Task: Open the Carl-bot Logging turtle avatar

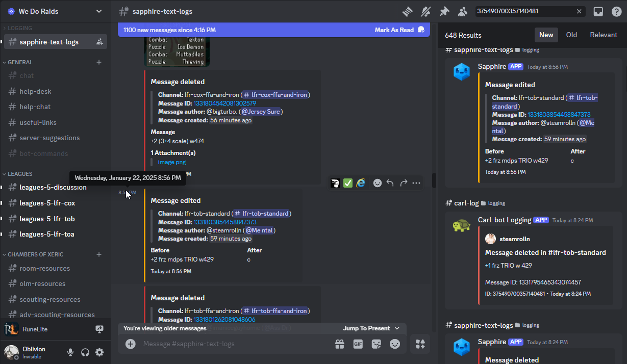Action: tap(462, 225)
